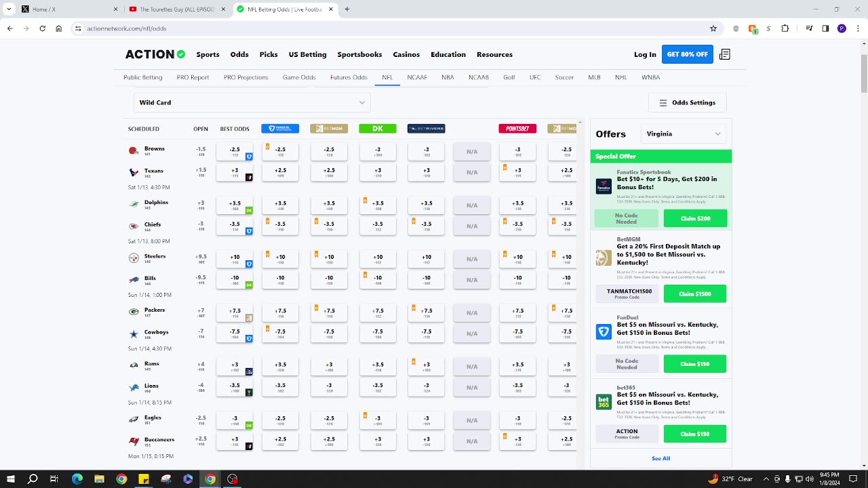The image size is (868, 488).
Task: Open the Sports menu in the header
Action: (208, 54)
